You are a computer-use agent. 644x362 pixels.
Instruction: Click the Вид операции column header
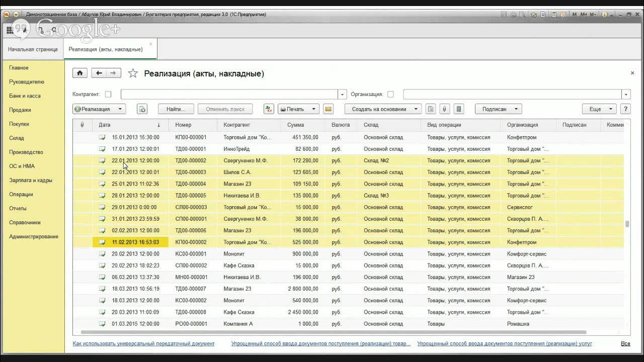(x=461, y=125)
